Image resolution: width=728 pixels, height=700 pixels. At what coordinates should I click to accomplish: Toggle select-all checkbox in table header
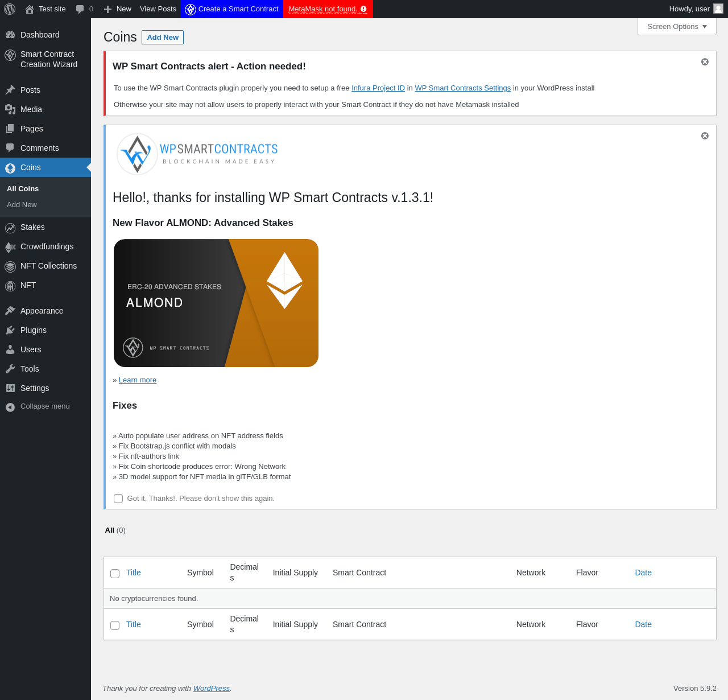(x=115, y=574)
